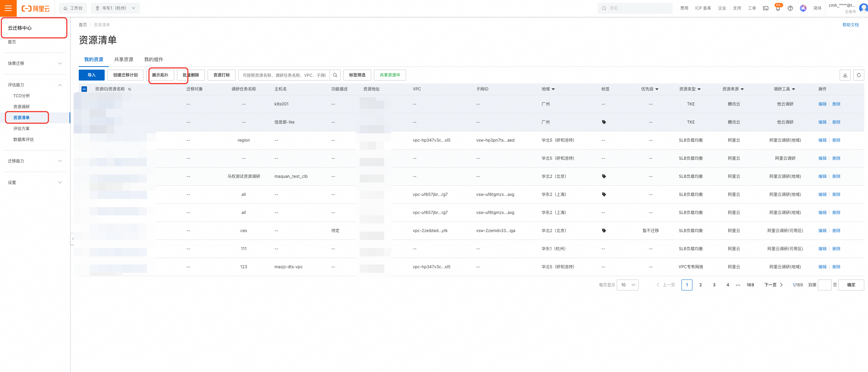Open the colorful AI assistant icon

click(x=803, y=8)
